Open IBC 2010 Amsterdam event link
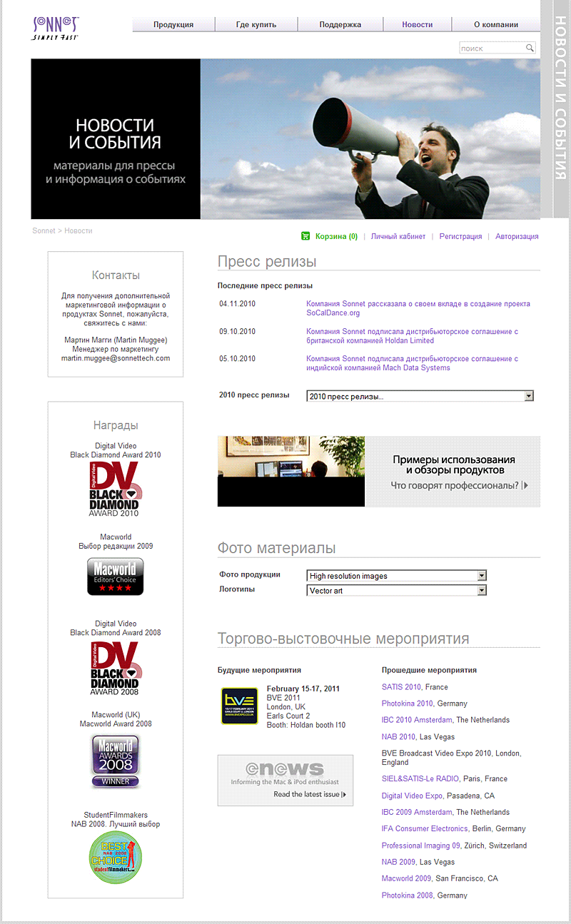This screenshot has width=571, height=924. pyautogui.click(x=417, y=720)
